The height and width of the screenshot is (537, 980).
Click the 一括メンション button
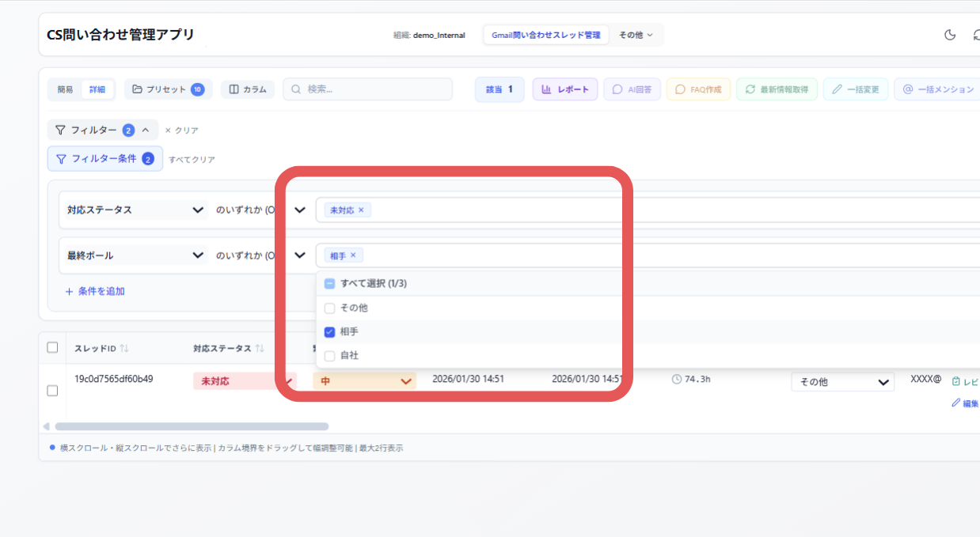pos(937,89)
